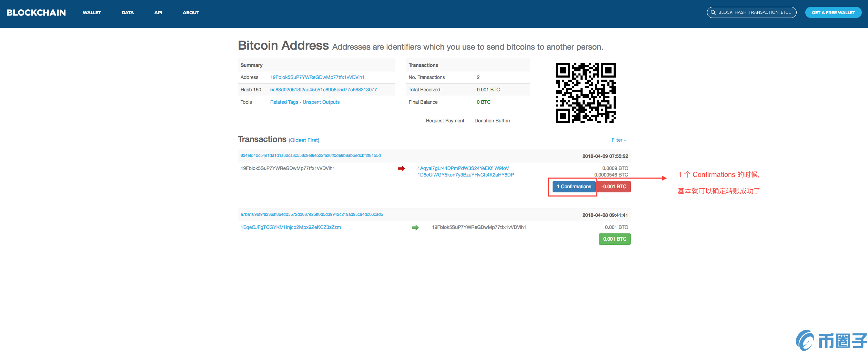Open output address 1D8cUiWGY5kon7y3BzuYHvCft4K2aHY8DP
Viewport: 868px width, 352px height.
pos(465,175)
